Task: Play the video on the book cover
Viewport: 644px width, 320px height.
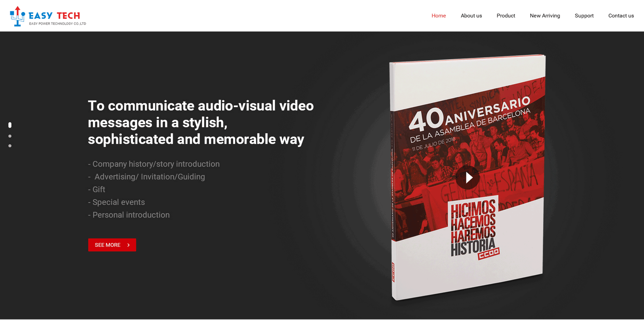Action: 468,178
